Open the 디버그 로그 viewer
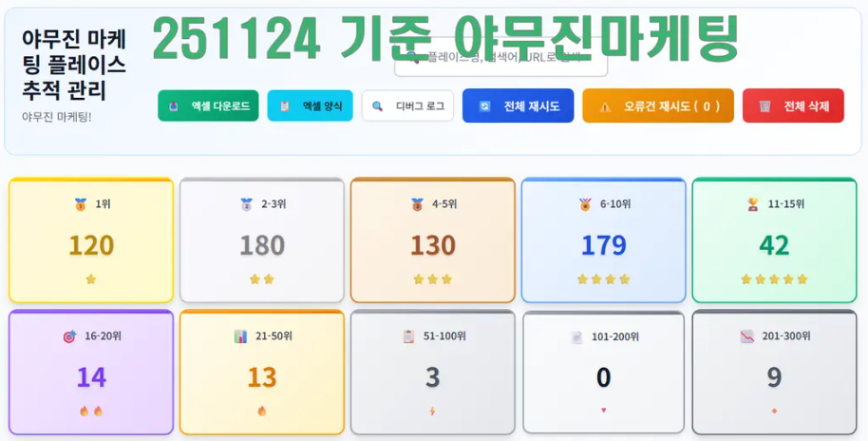 click(x=407, y=106)
